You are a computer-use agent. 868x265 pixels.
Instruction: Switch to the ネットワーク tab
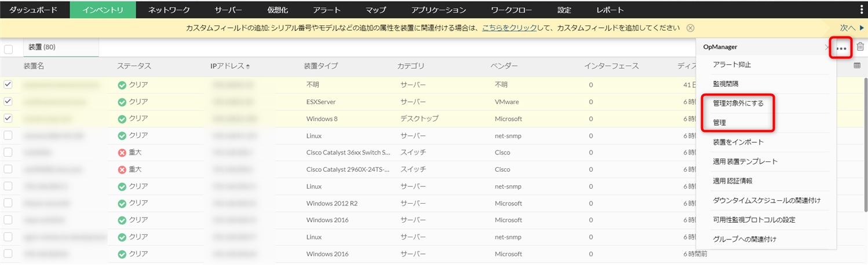pos(169,9)
